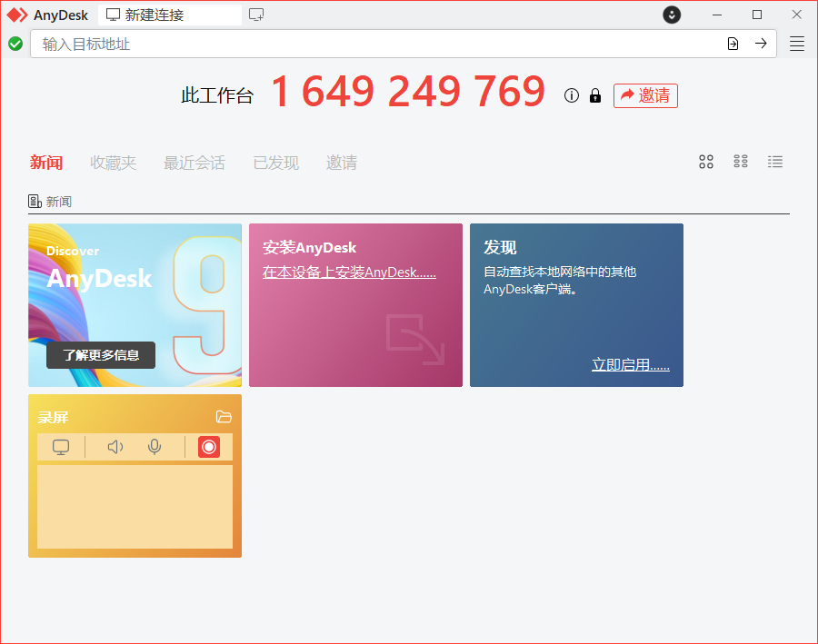Add a new session tab
Viewport: 818px width, 644px height.
(256, 15)
